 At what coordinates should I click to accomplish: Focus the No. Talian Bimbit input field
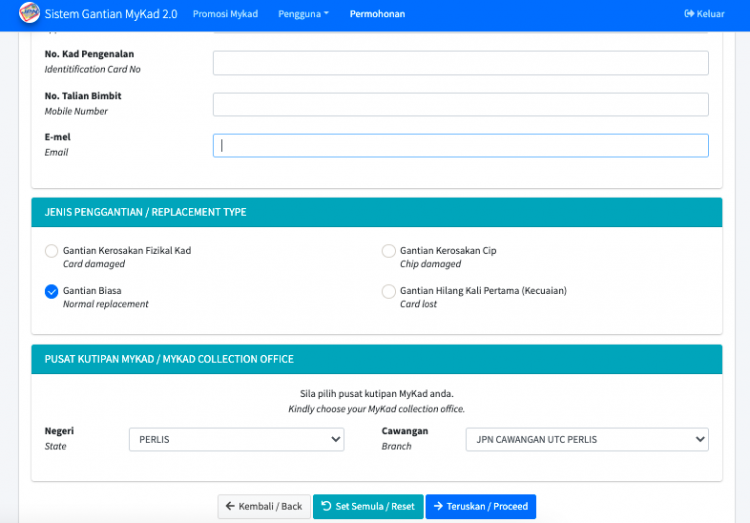(x=461, y=104)
